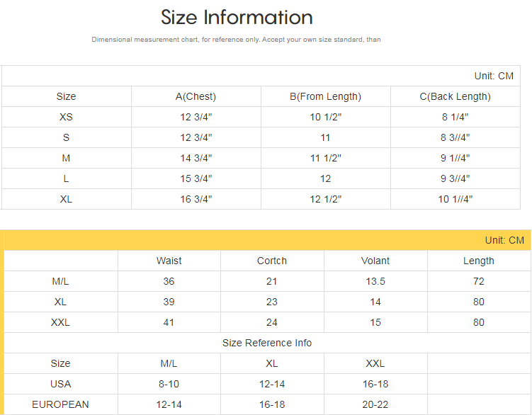This screenshot has width=532, height=415.
Task: Click the M/L row waist value 36
Action: [169, 281]
